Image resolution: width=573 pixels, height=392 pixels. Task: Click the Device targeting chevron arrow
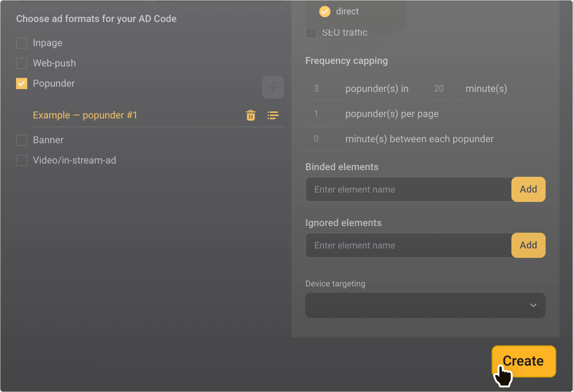(533, 305)
